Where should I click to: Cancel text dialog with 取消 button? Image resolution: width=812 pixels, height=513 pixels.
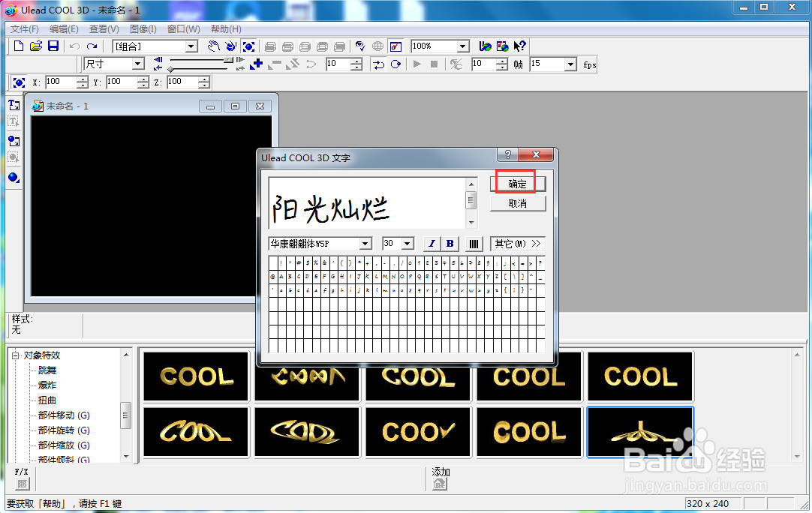518,203
